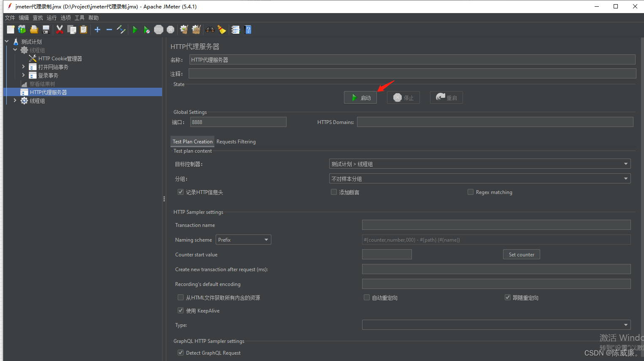
Task: Click the HTTPS Domains input field
Action: coord(495,122)
